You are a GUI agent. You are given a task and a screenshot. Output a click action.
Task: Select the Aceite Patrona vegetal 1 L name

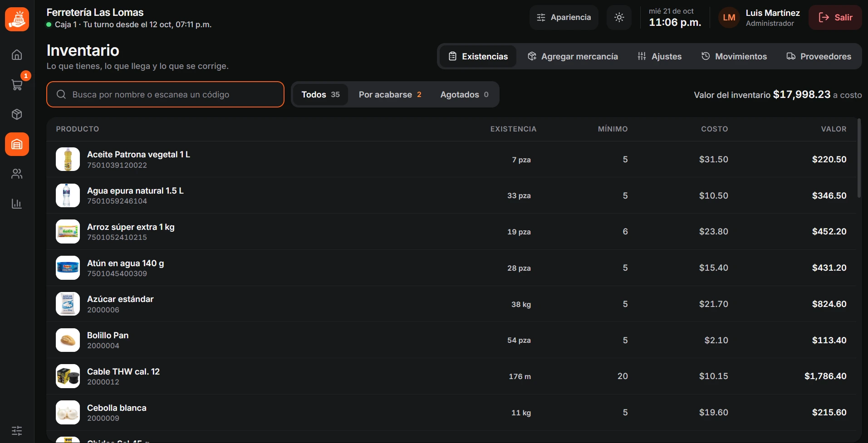pos(138,154)
